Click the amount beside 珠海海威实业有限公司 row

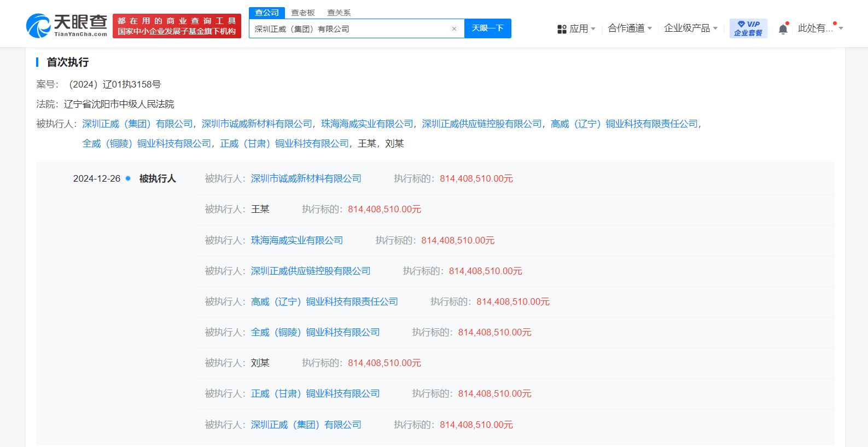click(x=458, y=241)
